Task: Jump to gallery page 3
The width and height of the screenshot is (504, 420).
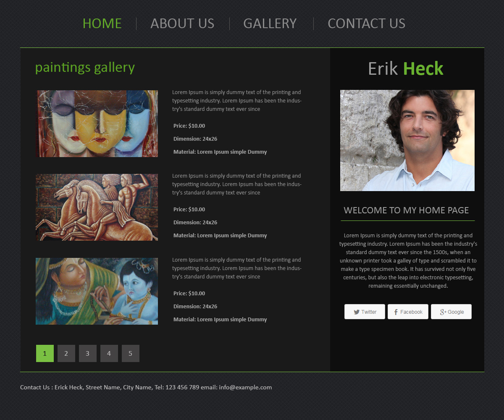Action: tap(88, 353)
